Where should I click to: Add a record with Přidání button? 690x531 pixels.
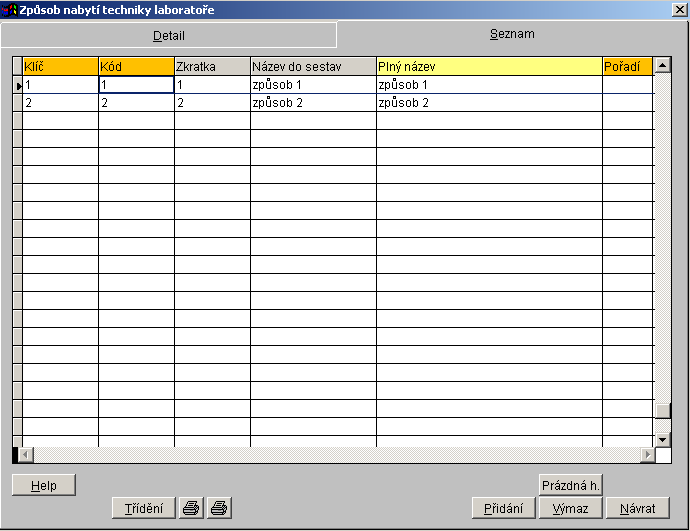click(503, 508)
